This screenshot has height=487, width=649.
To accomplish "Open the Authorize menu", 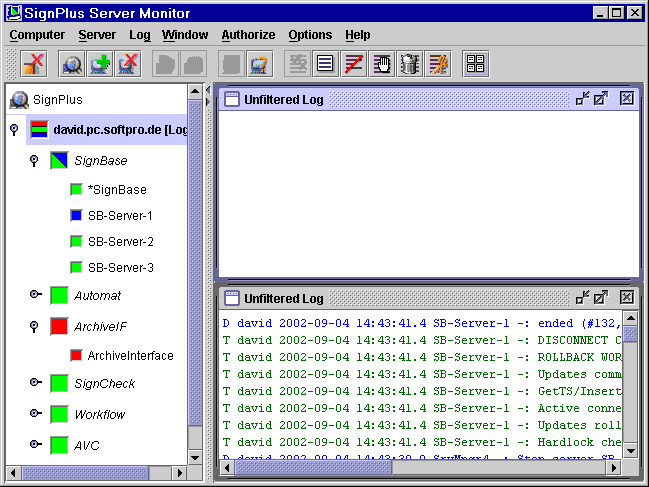I will (x=247, y=35).
